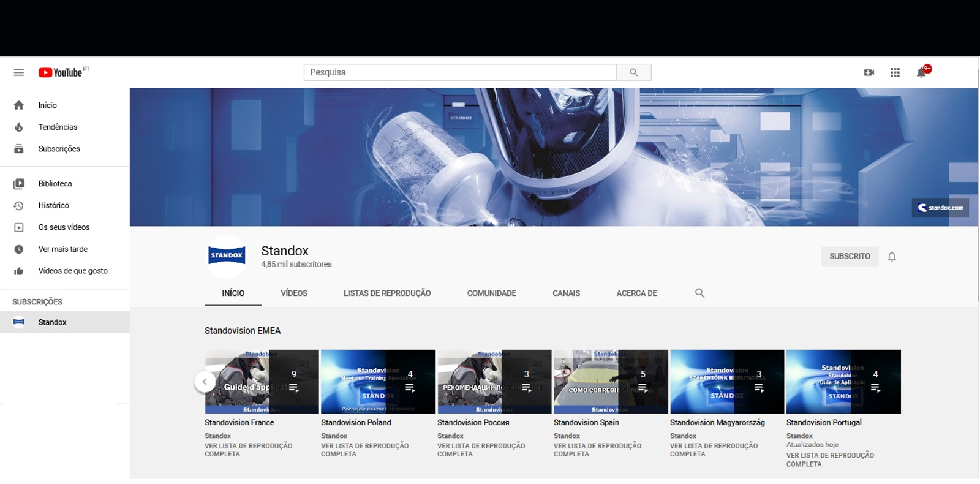Click the Ver mais tarde clock icon
980x484 pixels.
(19, 249)
